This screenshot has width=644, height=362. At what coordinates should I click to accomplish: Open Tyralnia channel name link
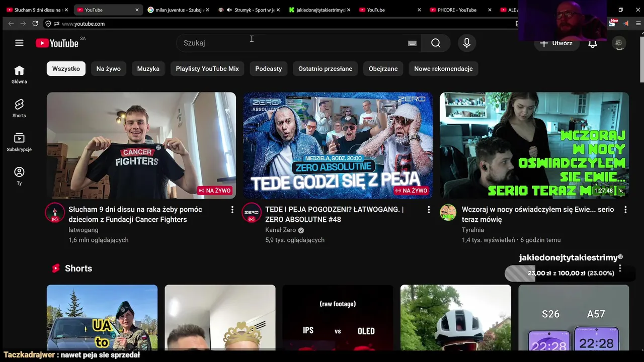473,230
